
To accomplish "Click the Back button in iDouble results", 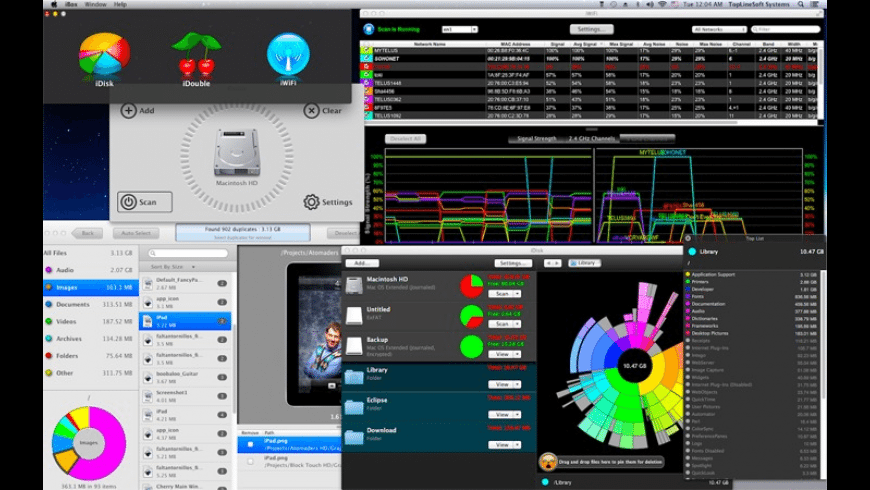I will point(87,233).
